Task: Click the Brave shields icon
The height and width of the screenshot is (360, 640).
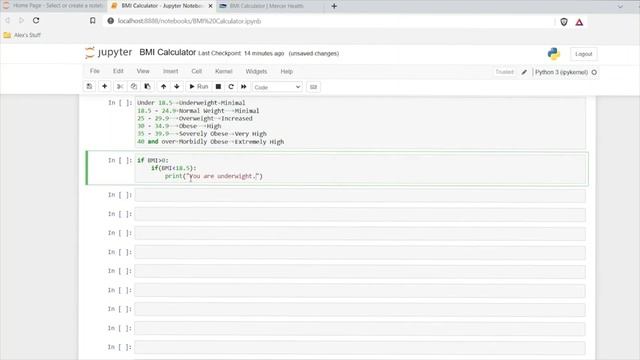Action: coord(564,22)
